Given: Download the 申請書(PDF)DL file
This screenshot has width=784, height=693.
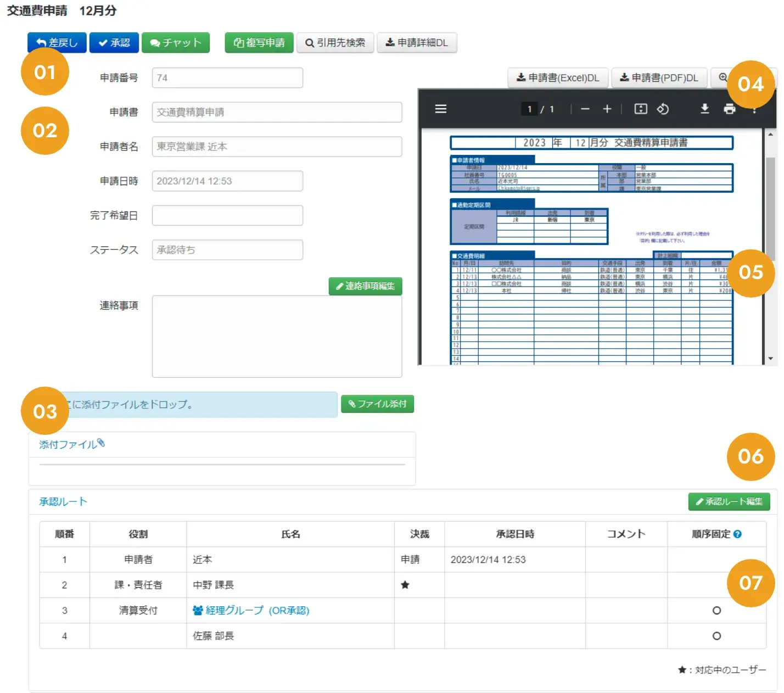Looking at the screenshot, I should click(x=659, y=78).
